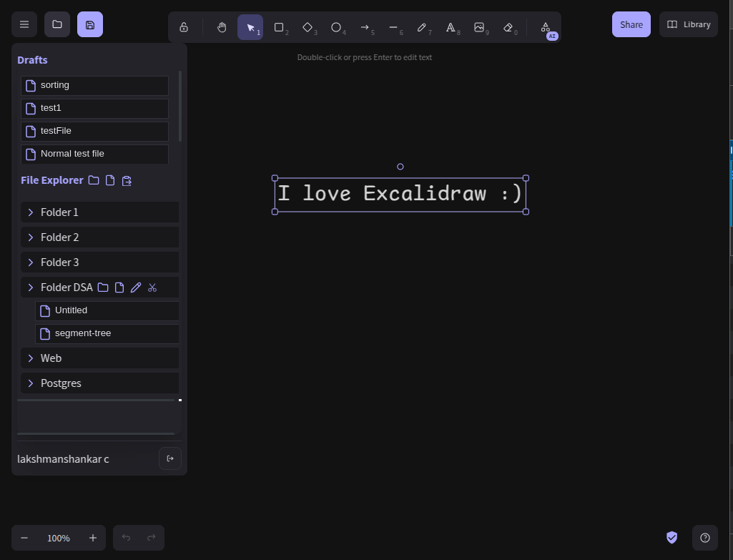This screenshot has width=733, height=560.
Task: Select the Insert image tool
Action: 479,27
